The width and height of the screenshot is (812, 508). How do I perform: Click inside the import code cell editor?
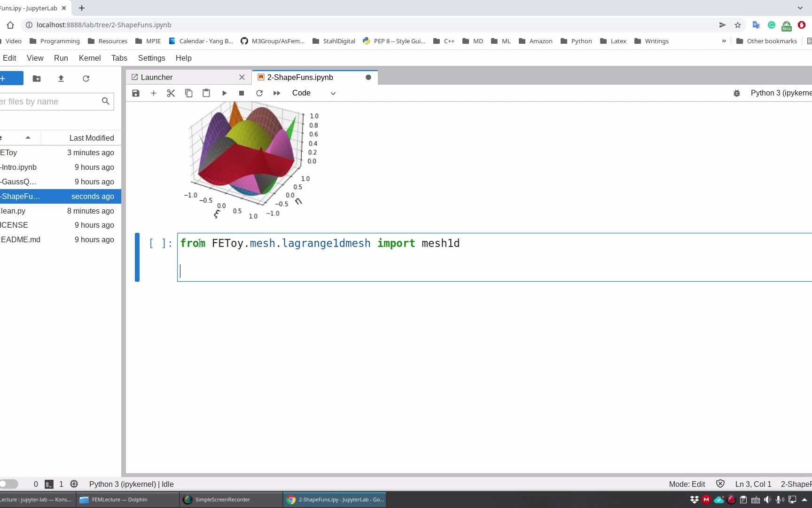point(494,257)
